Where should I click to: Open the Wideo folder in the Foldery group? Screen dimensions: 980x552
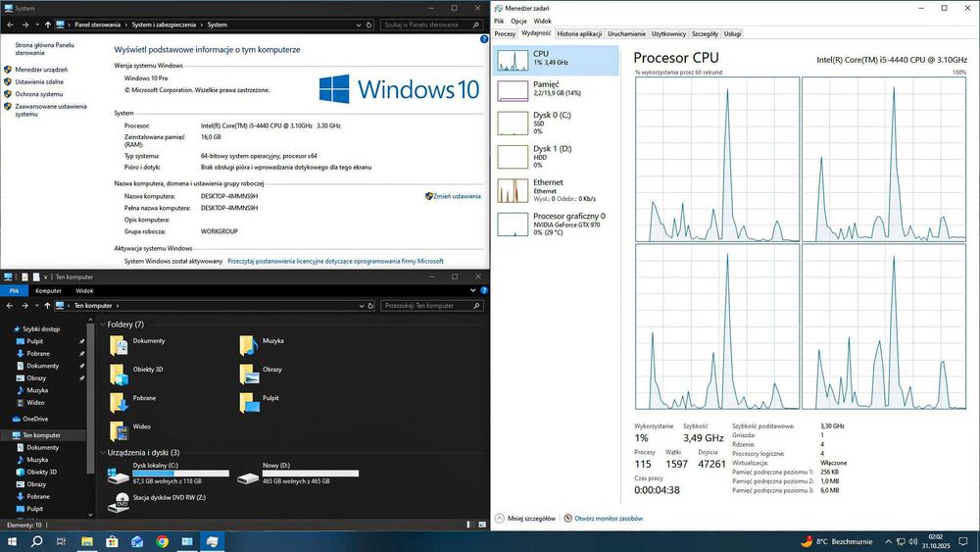tap(130, 430)
